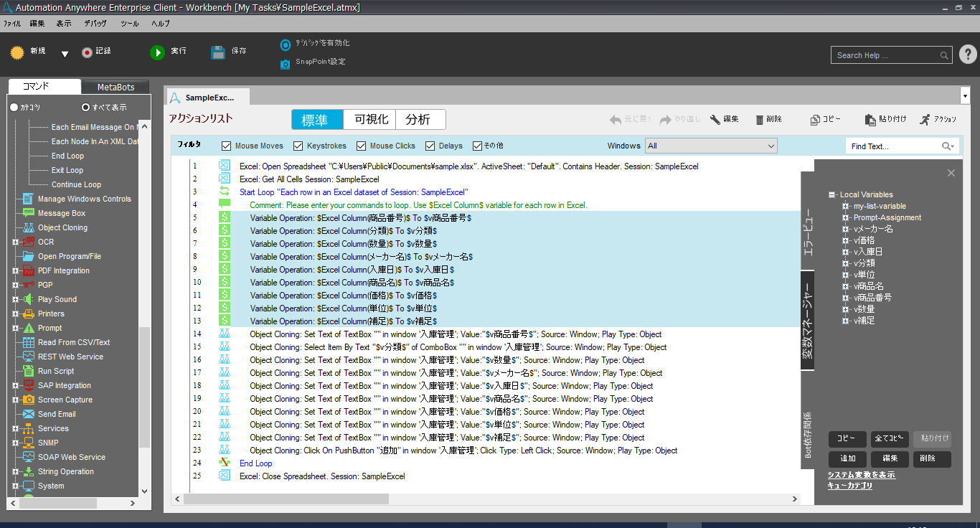Click the End Loop icon on line 24
Image resolution: width=980 pixels, height=528 pixels.
[224, 463]
